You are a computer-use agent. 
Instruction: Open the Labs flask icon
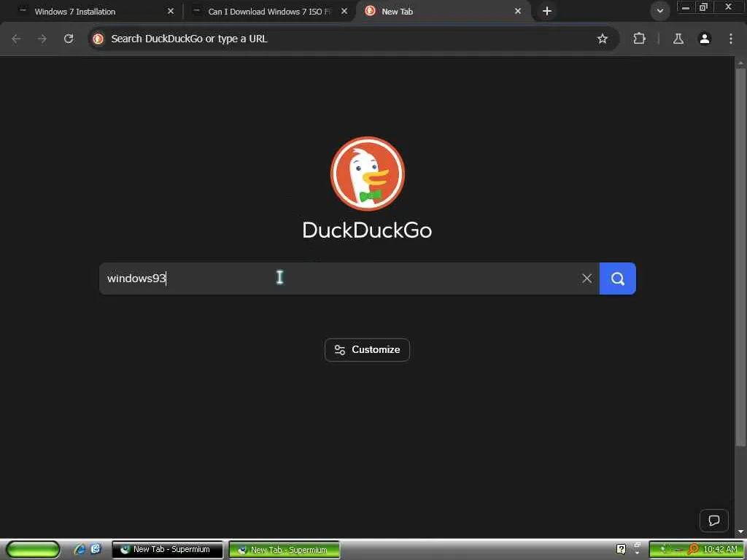[x=678, y=39]
